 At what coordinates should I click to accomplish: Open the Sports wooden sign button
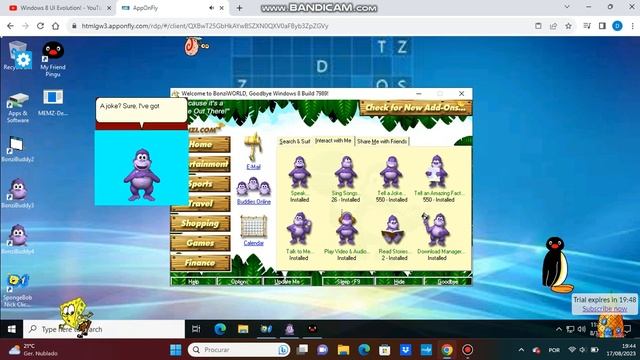click(x=200, y=184)
